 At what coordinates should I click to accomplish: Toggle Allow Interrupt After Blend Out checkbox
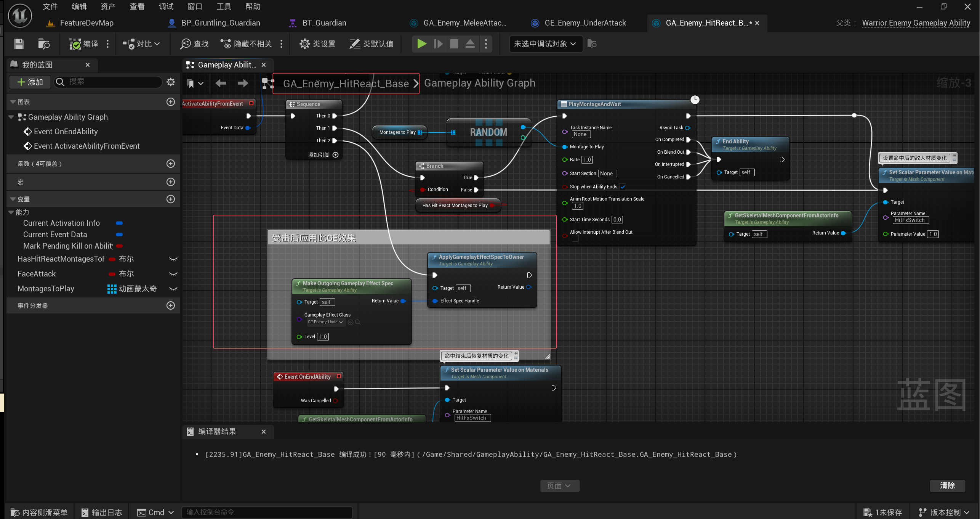[x=575, y=239]
